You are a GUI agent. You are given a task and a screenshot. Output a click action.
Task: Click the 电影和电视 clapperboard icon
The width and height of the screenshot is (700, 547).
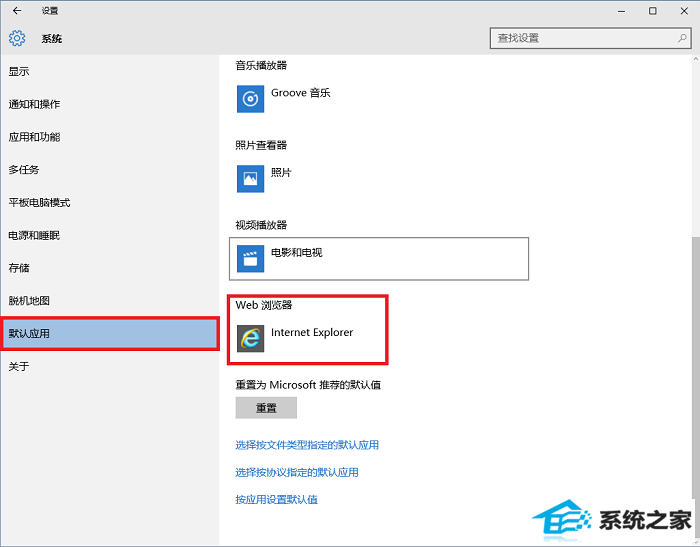click(x=250, y=259)
